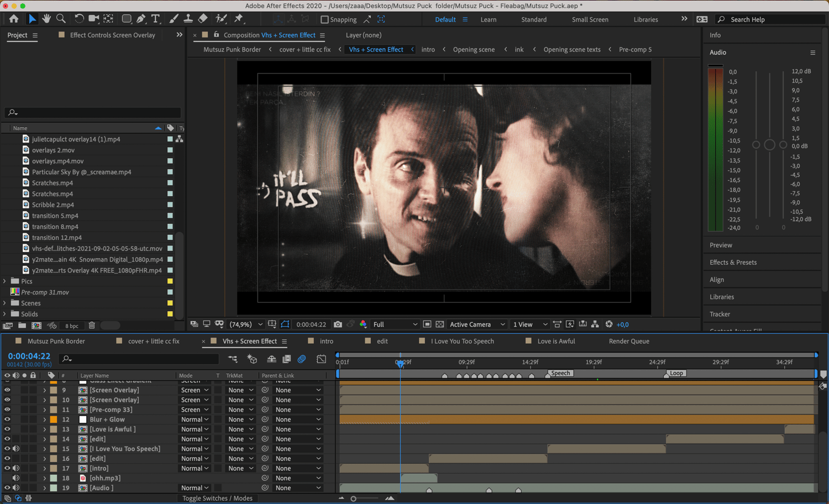Hide the Blur + Glow layer
The image size is (829, 504).
point(7,419)
